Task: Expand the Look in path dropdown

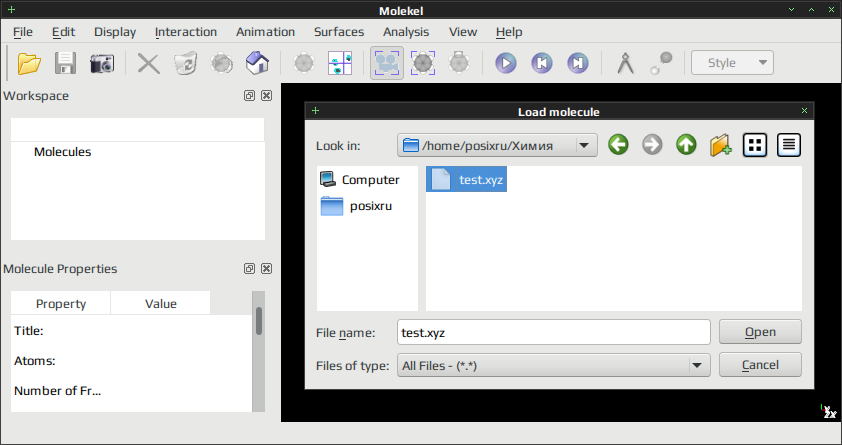Action: (584, 145)
